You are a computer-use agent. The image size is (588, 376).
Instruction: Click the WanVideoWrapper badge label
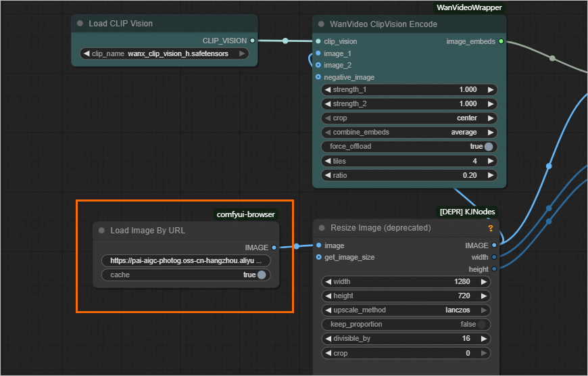pos(470,8)
